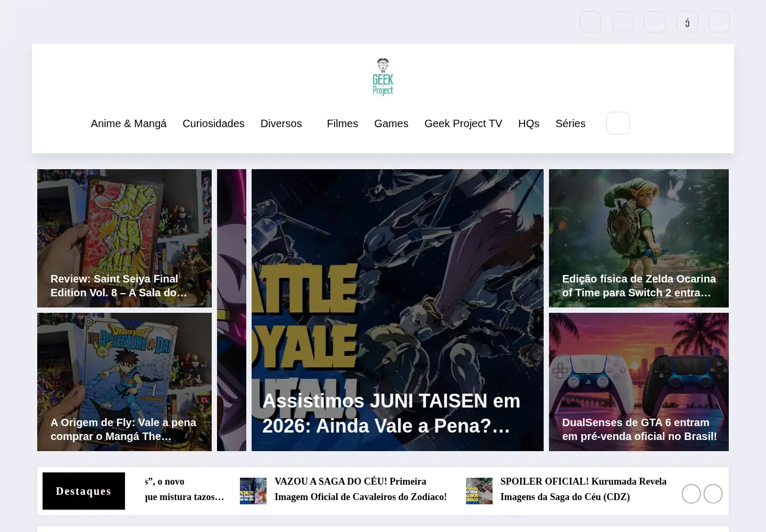Screen dimensions: 766x532
Task: Read the Assistimos JUNI TAISEN em 2026 article
Action: point(392,413)
